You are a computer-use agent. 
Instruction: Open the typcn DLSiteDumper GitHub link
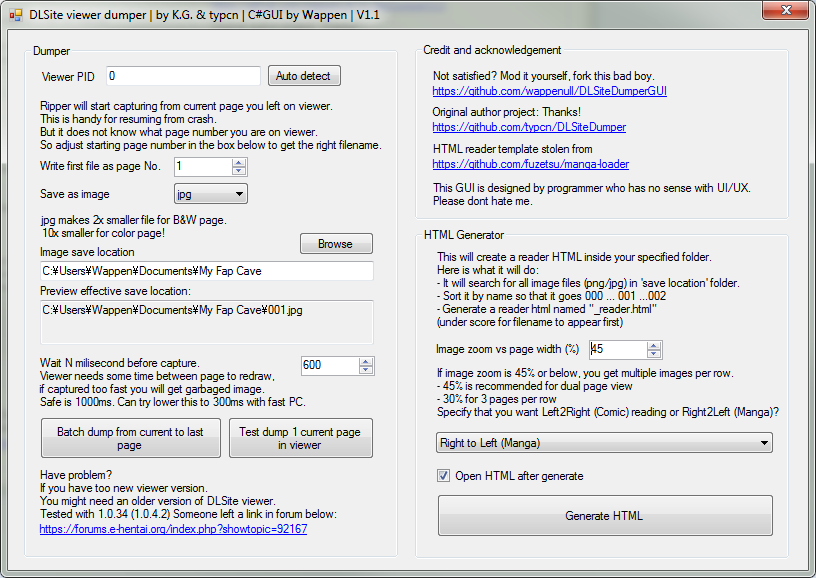point(529,127)
